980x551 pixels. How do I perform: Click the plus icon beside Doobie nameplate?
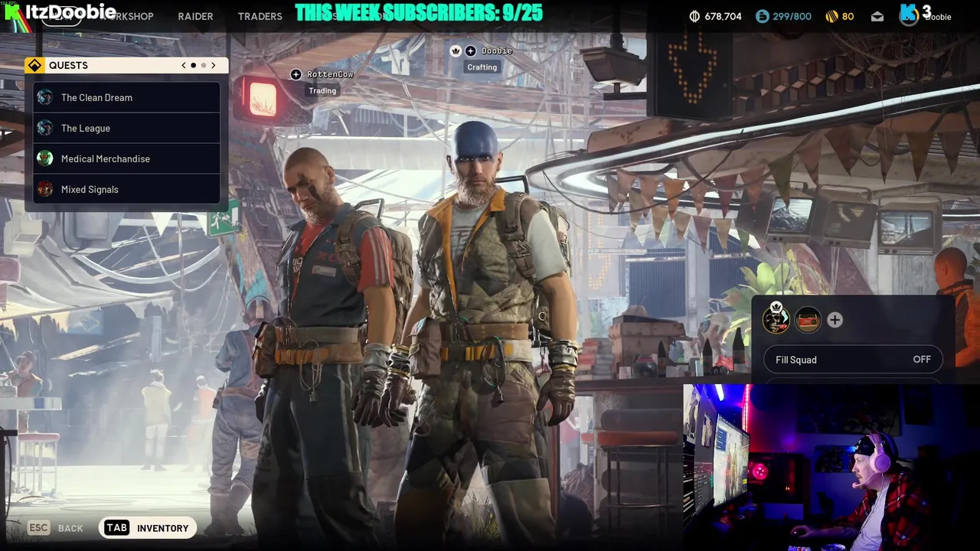[470, 51]
